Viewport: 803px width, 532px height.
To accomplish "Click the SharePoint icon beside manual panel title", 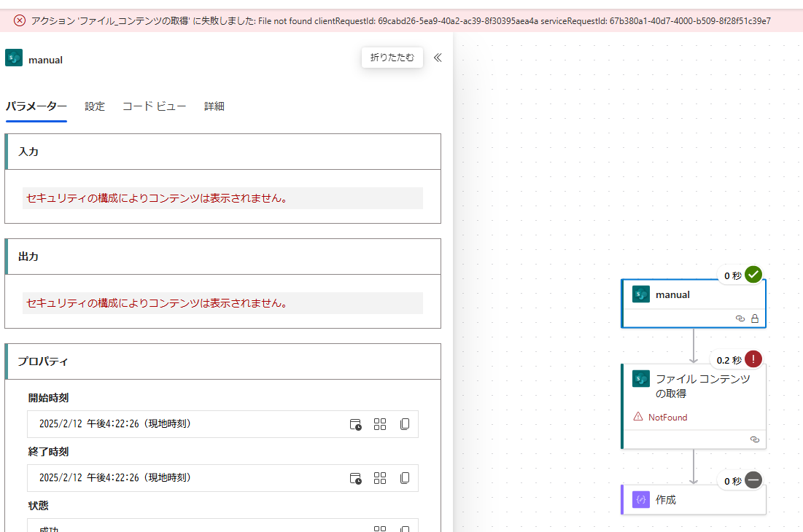I will pyautogui.click(x=14, y=58).
